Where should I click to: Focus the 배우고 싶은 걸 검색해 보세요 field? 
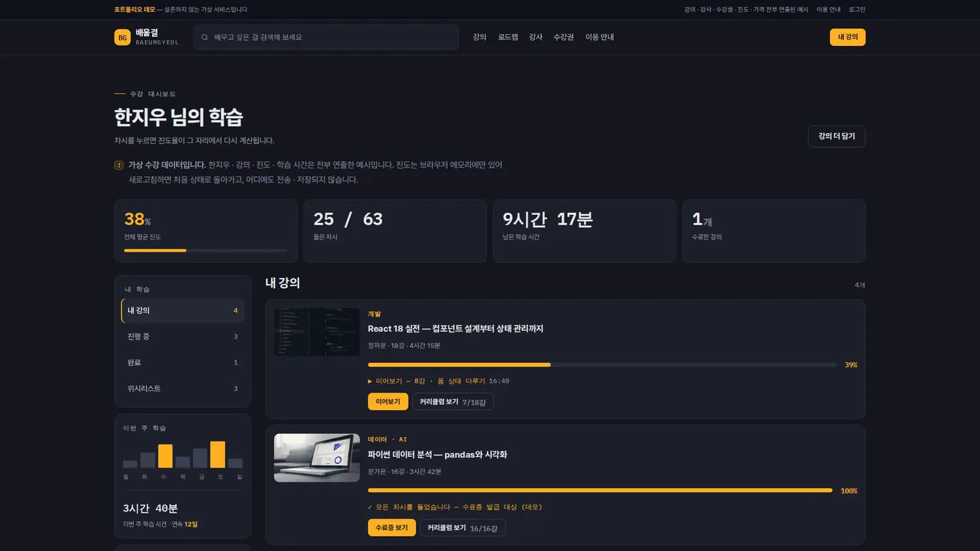coord(326,37)
